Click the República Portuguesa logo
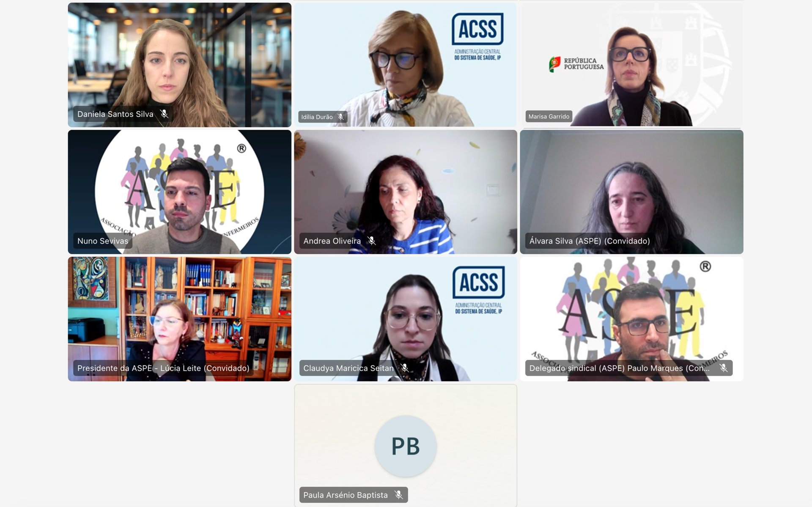 [576, 64]
